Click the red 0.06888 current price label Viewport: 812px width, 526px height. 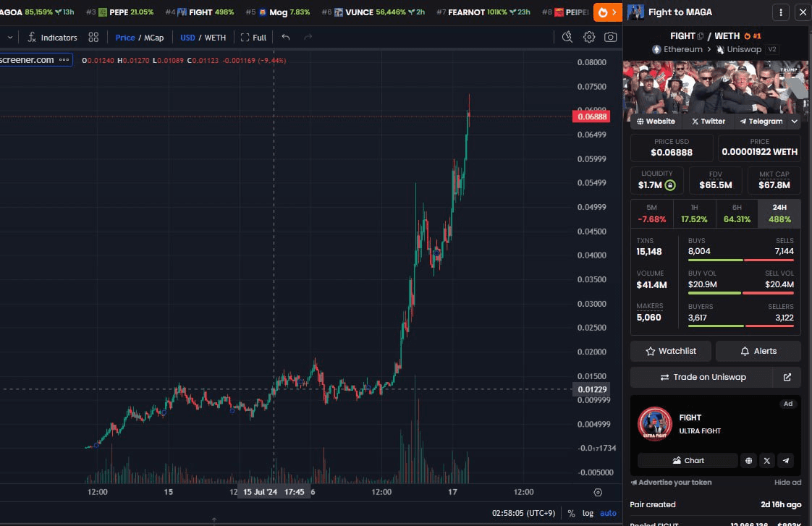point(591,116)
